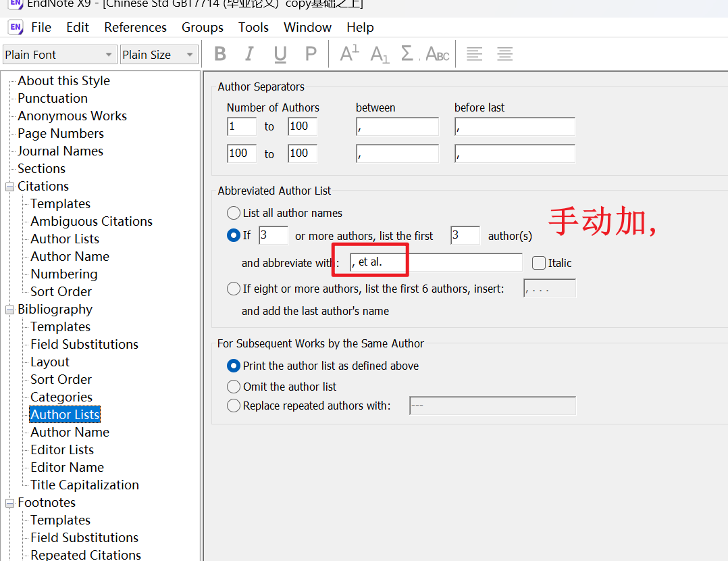Select Anonymous Works in style tree
The width and height of the screenshot is (728, 561).
tap(72, 116)
